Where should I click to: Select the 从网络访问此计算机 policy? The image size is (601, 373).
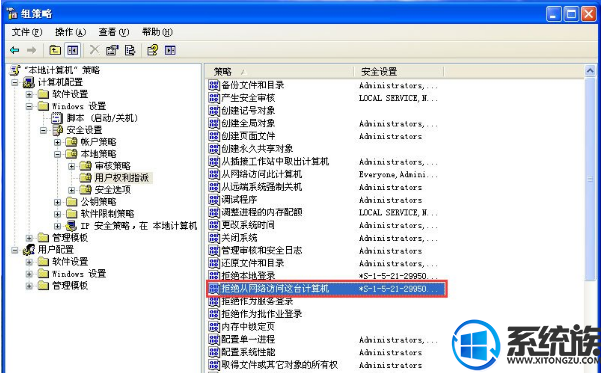tap(262, 174)
